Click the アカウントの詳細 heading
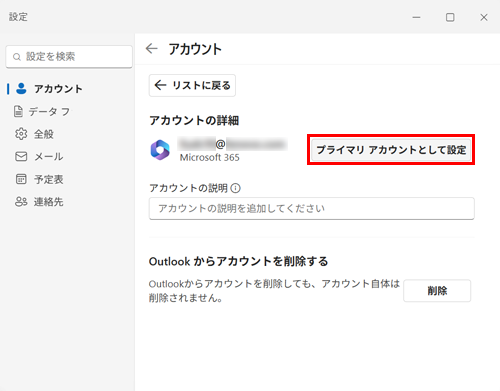500x391 pixels. 194,120
